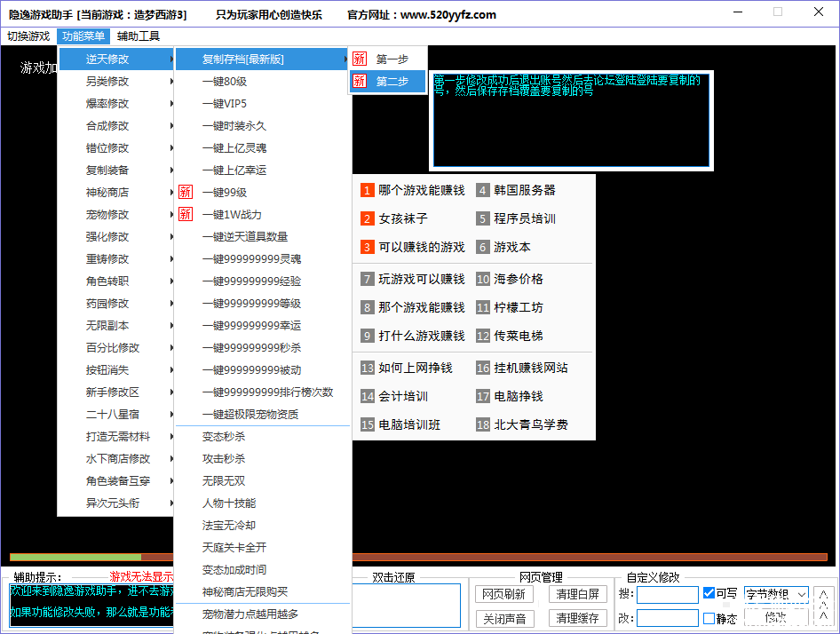Expand the 另类修改 submenu arrow
This screenshot has height=634, width=840.
point(171,82)
